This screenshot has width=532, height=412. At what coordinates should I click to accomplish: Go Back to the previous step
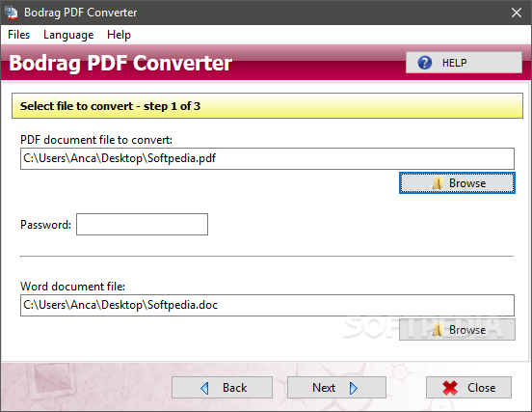click(x=222, y=387)
